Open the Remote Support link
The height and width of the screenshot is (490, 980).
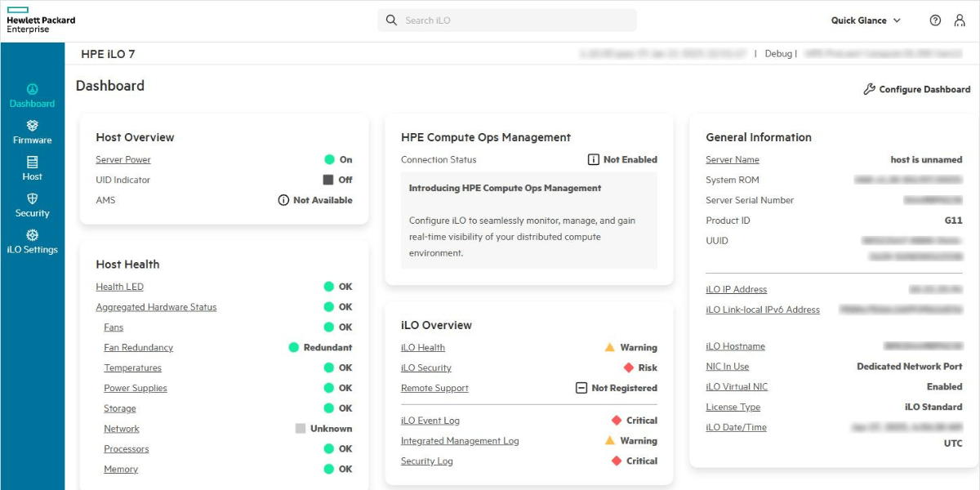click(x=434, y=389)
